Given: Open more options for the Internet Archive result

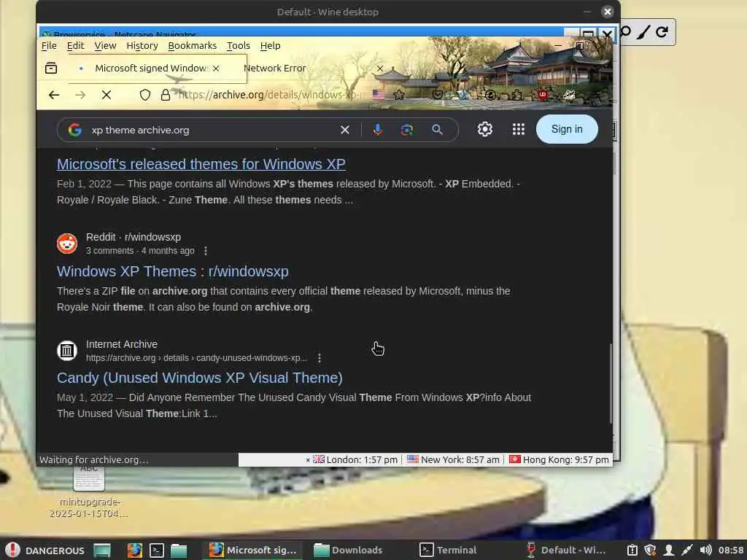Looking at the screenshot, I should pos(320,357).
